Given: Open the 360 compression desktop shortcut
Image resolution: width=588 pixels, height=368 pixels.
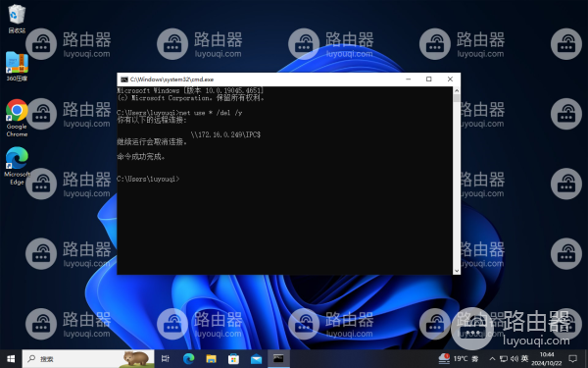Looking at the screenshot, I should coord(17,66).
